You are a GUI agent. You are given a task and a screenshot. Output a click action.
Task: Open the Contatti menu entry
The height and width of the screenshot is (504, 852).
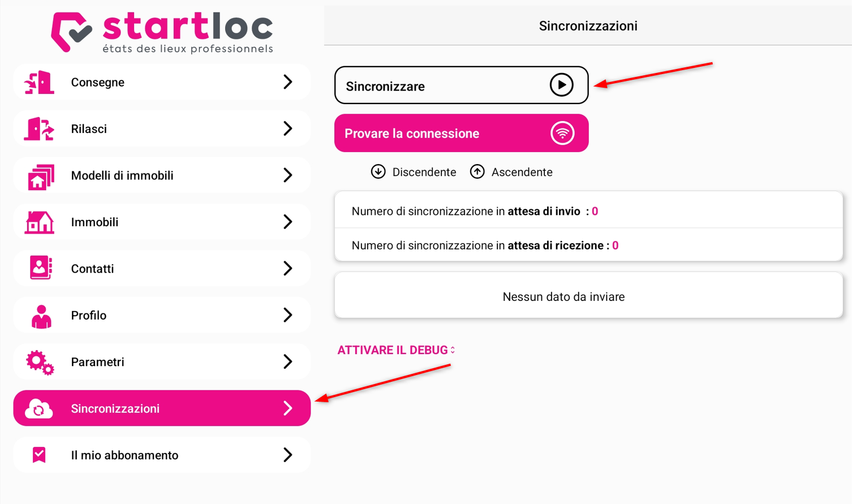(x=162, y=268)
